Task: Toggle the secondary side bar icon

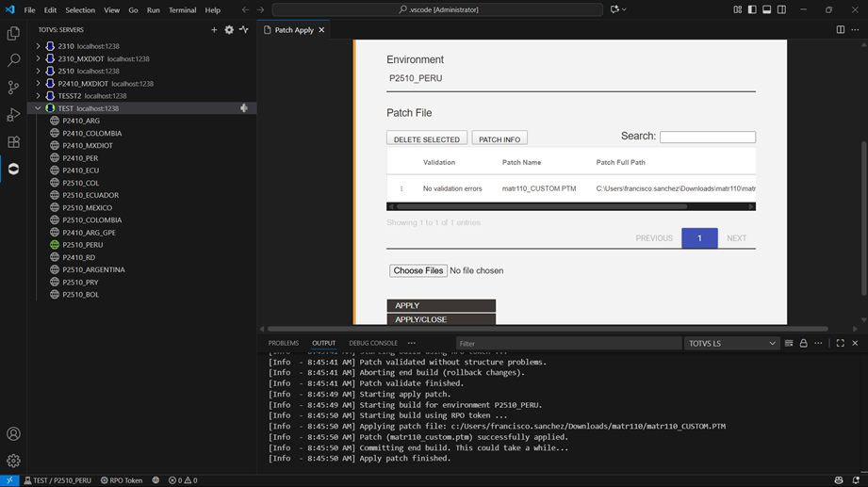Action: (x=781, y=9)
